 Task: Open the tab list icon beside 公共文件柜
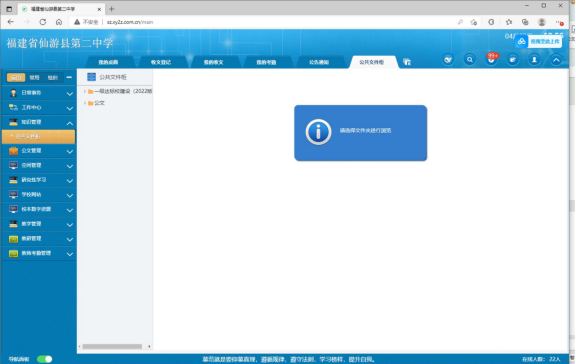[407, 62]
